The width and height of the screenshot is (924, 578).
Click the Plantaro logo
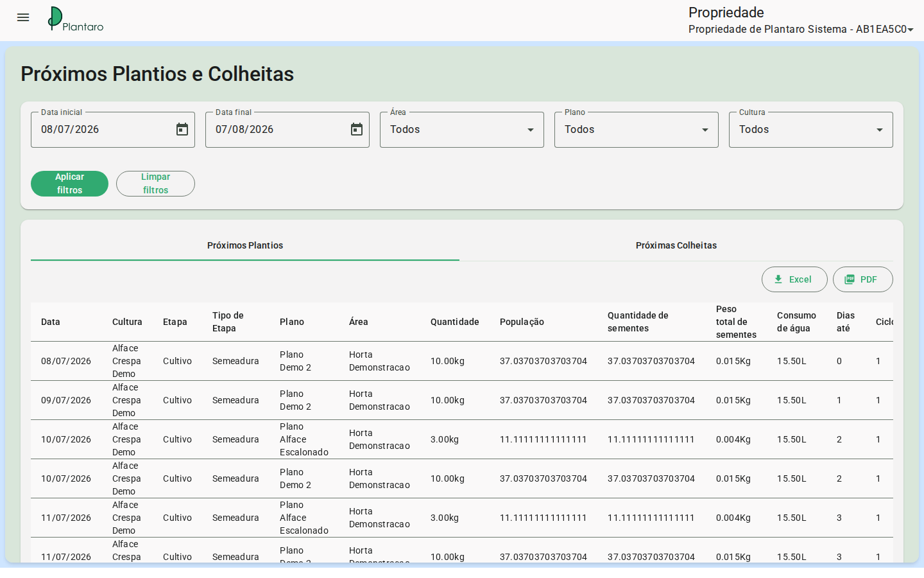tap(76, 19)
